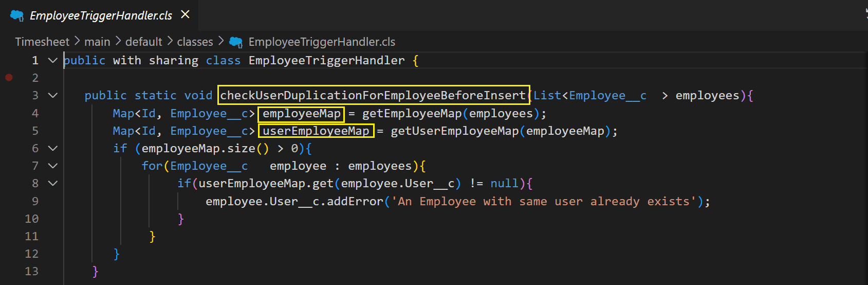The image size is (868, 285).
Task: Select the EmployeeTriggerHandler.cls editor tab
Action: [x=99, y=15]
